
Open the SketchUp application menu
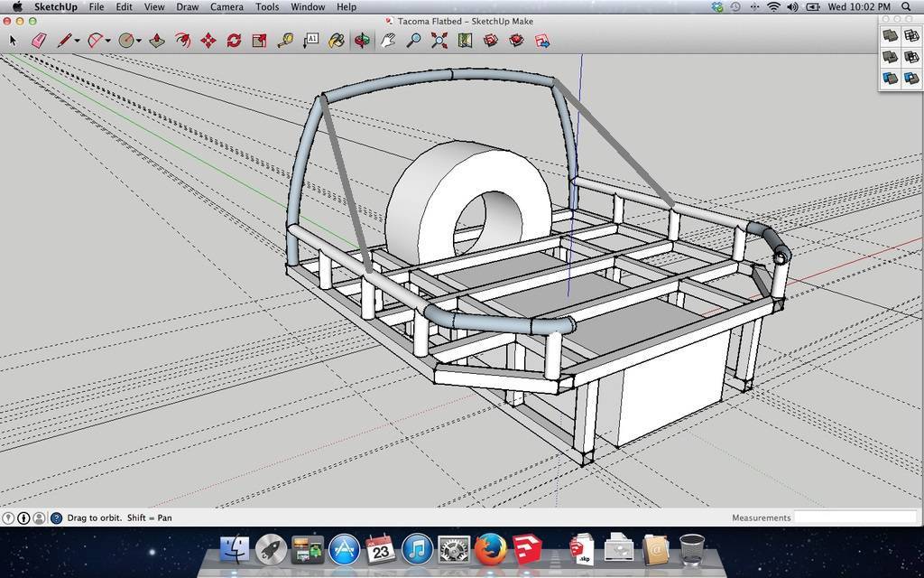55,7
